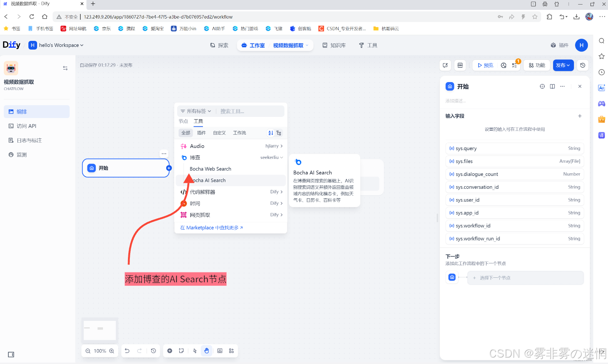Screen dimensions: 608x364
Task: Select the 全部 filter tab
Action: pyautogui.click(x=186, y=133)
